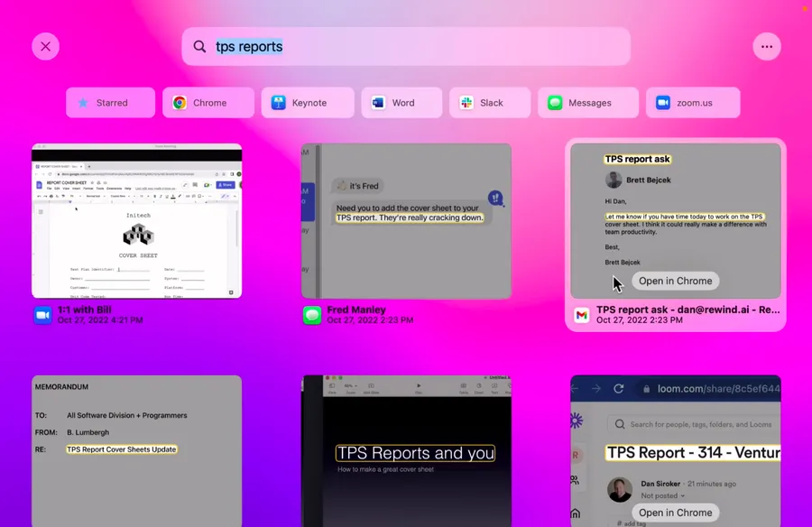Open the three-dots more options button
The width and height of the screenshot is (812, 527).
click(x=767, y=47)
